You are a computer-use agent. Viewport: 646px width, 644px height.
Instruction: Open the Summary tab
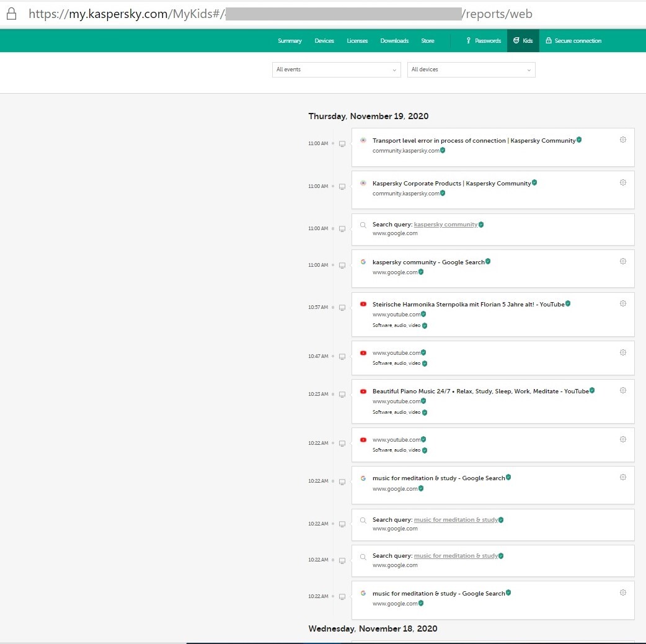290,41
